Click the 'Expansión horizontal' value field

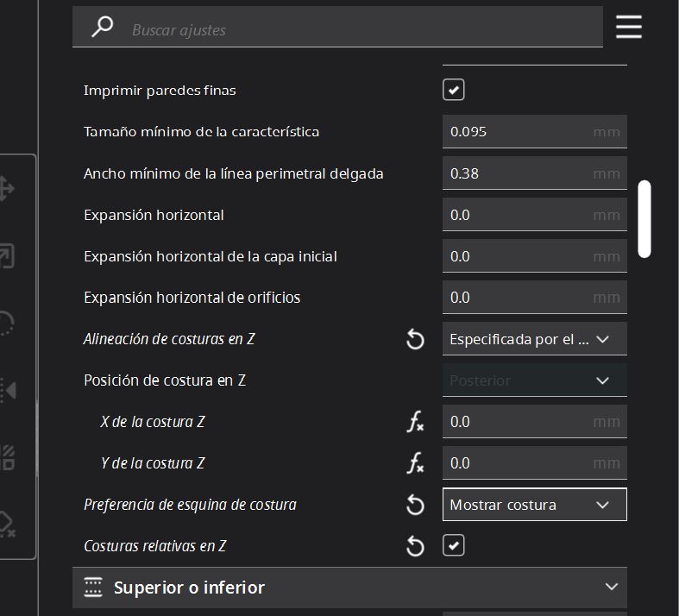click(518, 215)
